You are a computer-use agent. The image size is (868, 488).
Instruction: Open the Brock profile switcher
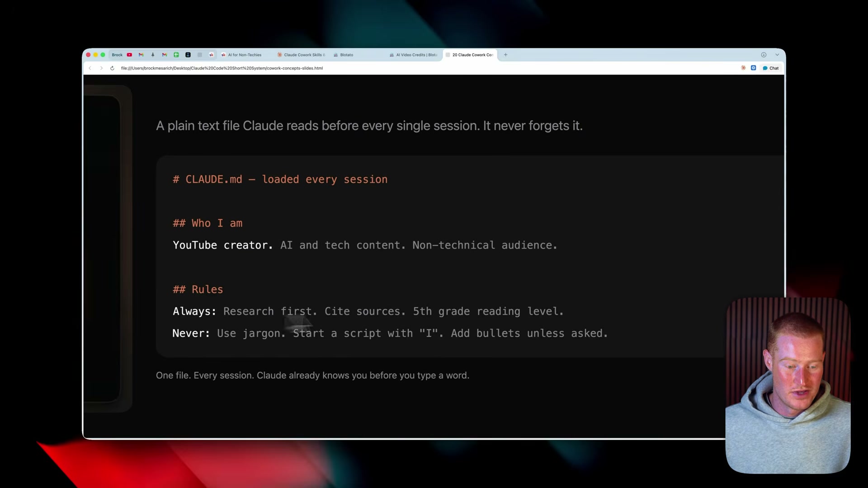pyautogui.click(x=117, y=55)
